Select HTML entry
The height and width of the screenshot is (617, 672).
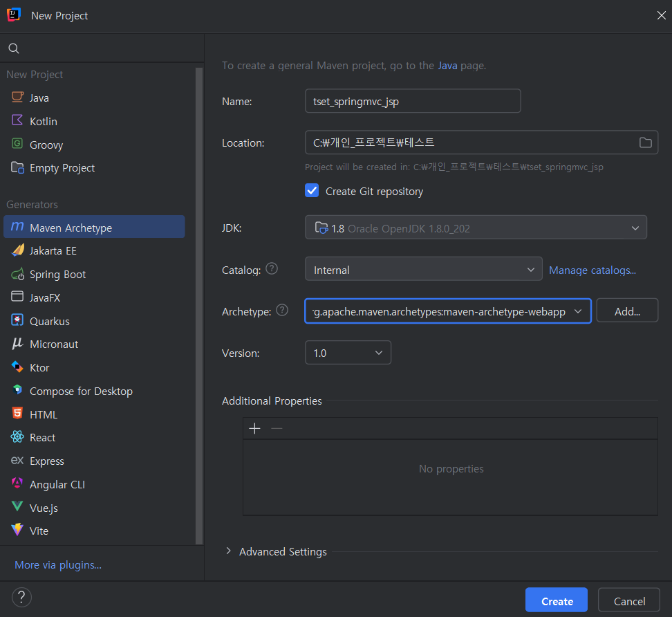[x=94, y=414]
